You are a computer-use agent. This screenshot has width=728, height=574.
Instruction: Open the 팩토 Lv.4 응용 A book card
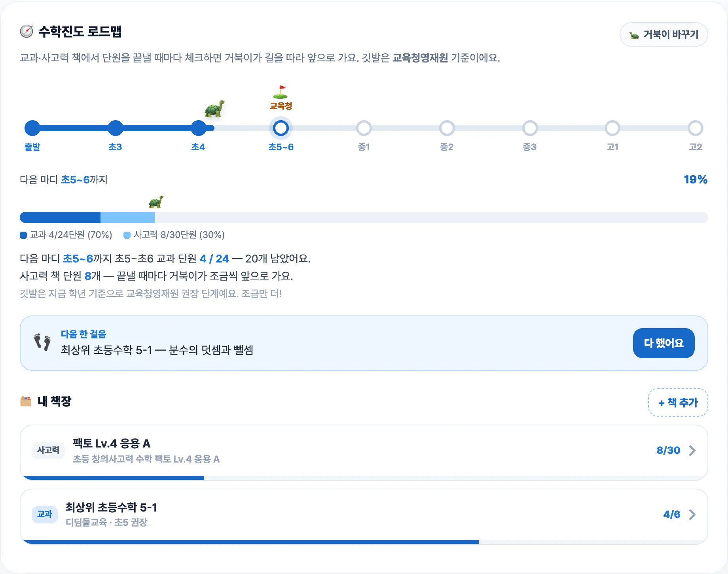(364, 453)
